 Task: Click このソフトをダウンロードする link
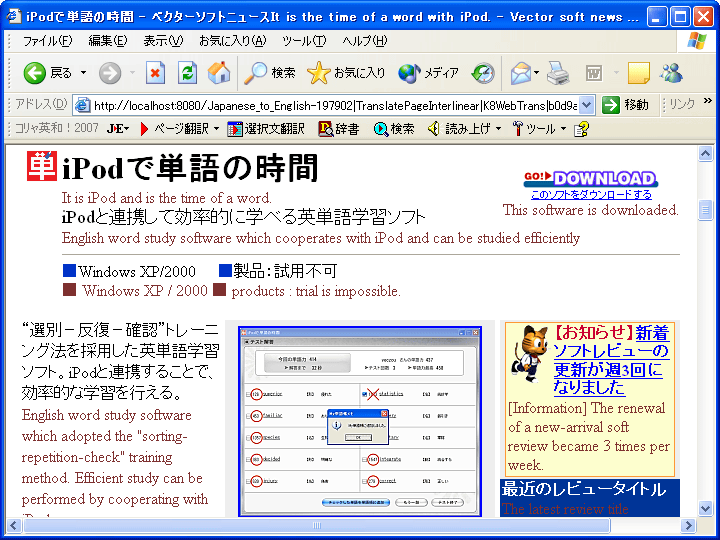pos(591,195)
